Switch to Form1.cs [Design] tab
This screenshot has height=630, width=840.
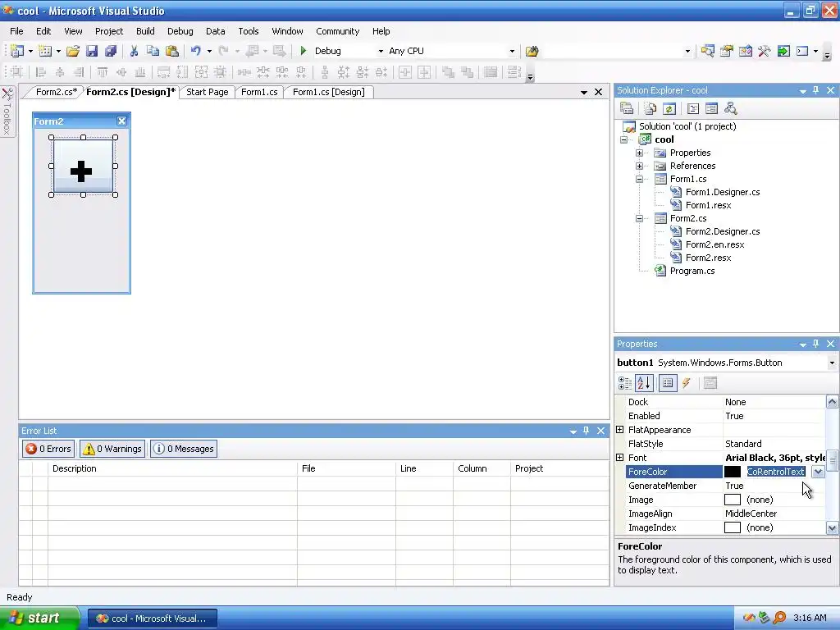pos(328,92)
